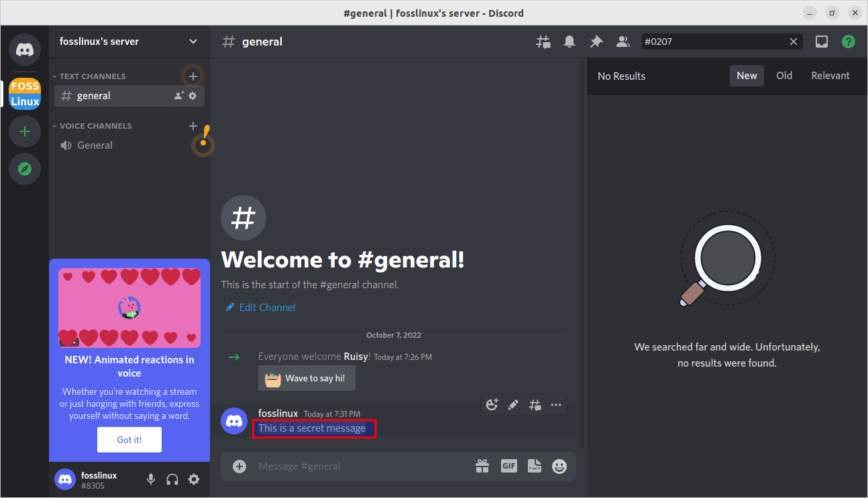The height and width of the screenshot is (498, 868).
Task: Open the emoji picker
Action: (559, 466)
